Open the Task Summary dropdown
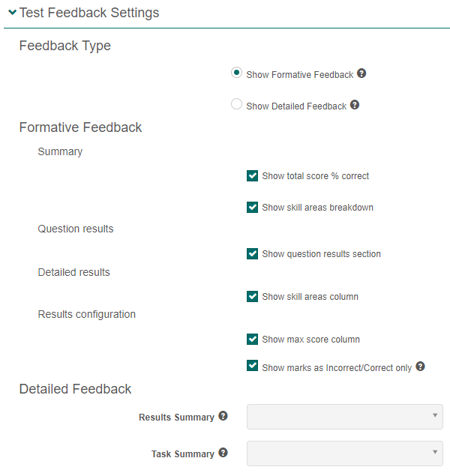Viewport: 450px width, 476px height. (x=344, y=454)
